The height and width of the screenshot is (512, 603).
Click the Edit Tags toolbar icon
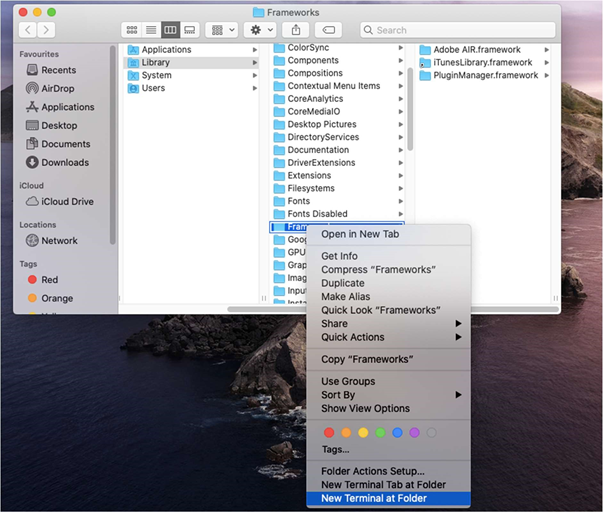[329, 30]
